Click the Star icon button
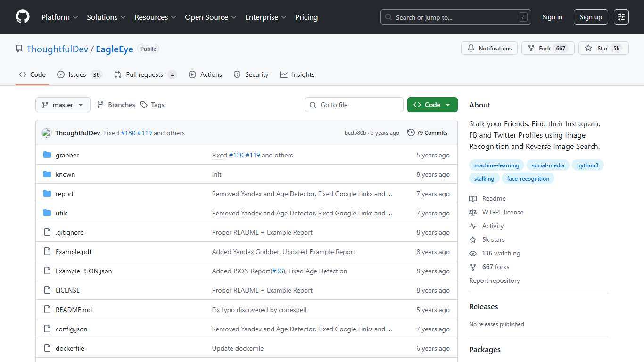 (588, 49)
